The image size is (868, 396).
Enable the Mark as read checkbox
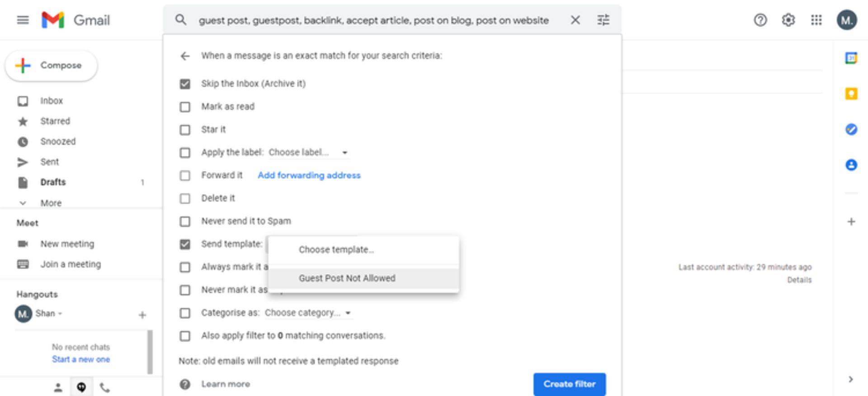coord(185,107)
